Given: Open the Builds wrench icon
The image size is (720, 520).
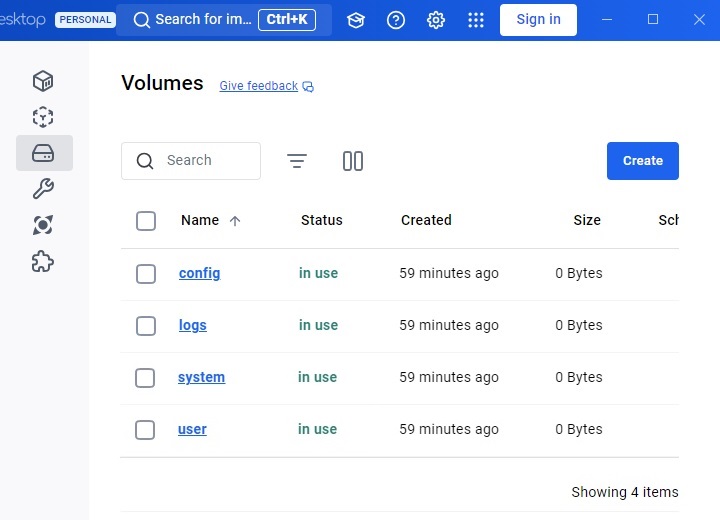Looking at the screenshot, I should [43, 189].
